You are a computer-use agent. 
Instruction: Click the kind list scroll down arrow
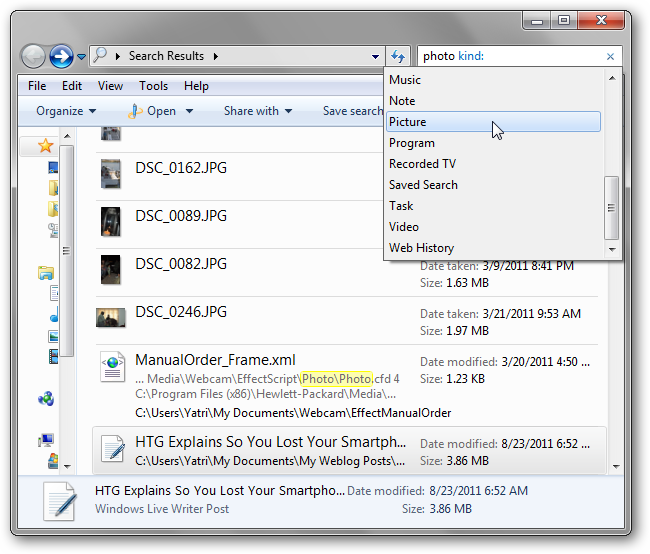click(x=612, y=250)
